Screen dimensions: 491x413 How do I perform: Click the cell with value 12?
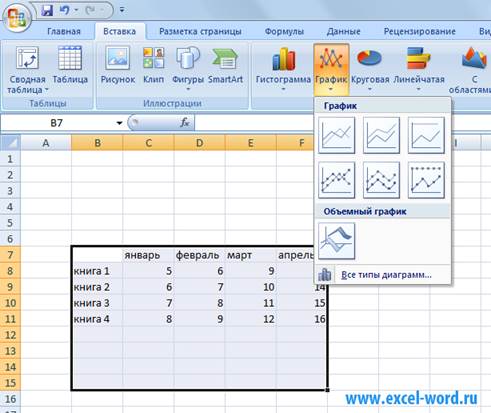coord(251,319)
